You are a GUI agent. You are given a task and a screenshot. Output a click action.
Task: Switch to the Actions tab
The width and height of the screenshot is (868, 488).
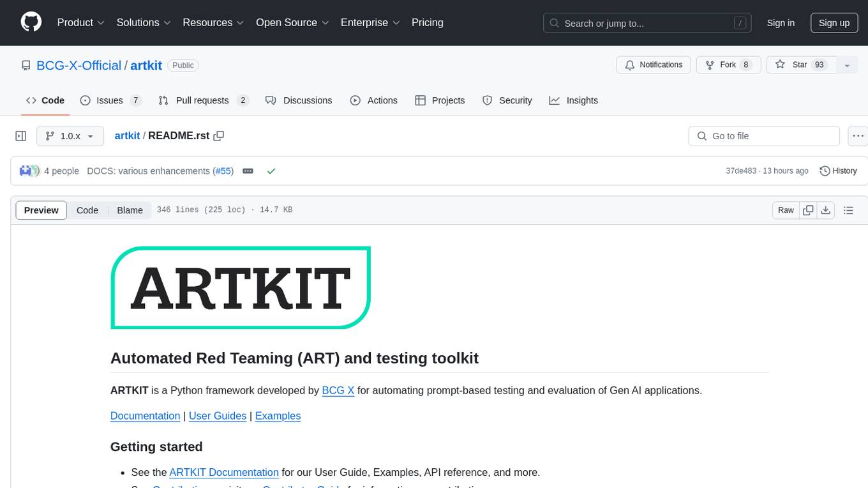point(374,100)
